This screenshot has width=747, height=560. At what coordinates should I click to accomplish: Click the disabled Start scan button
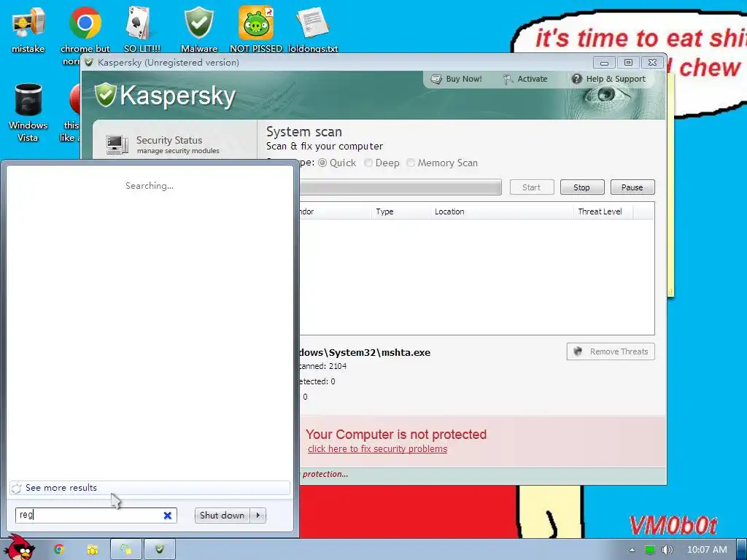click(x=532, y=187)
